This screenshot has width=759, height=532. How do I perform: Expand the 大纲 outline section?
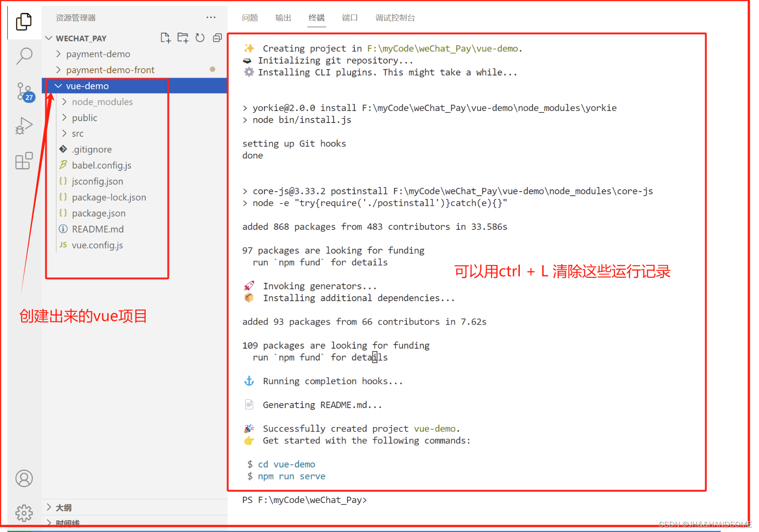tap(49, 507)
